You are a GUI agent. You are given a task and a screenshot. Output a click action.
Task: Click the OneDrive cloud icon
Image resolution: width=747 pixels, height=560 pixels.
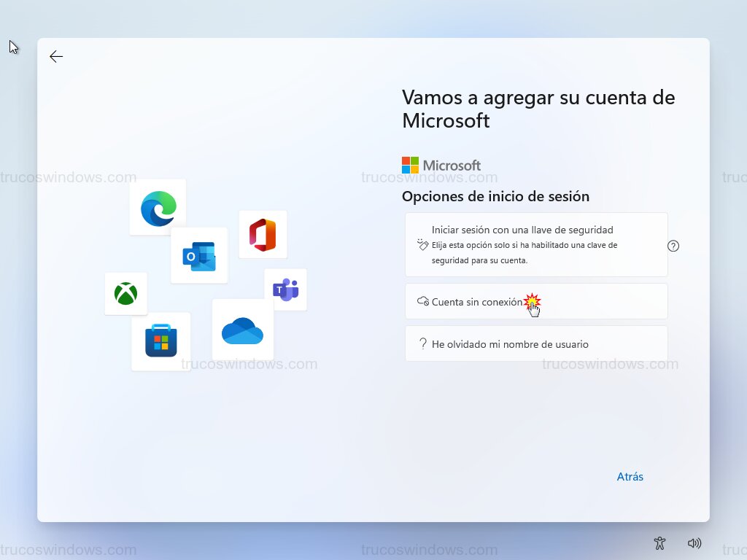242,330
